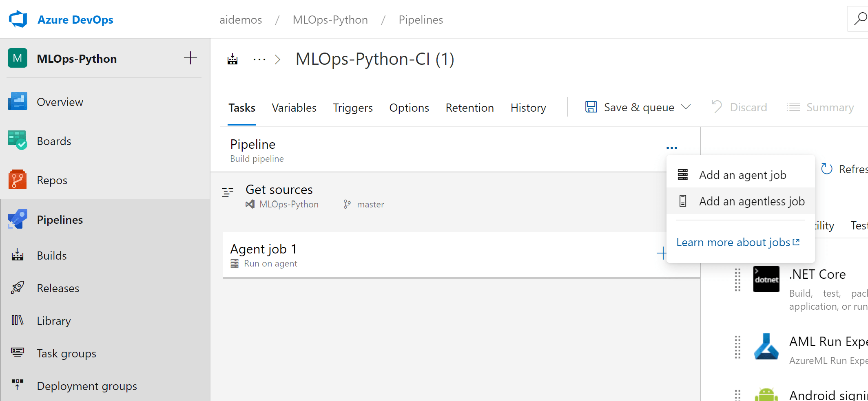This screenshot has width=868, height=401.
Task: Click the Discard button label
Action: pos(748,107)
